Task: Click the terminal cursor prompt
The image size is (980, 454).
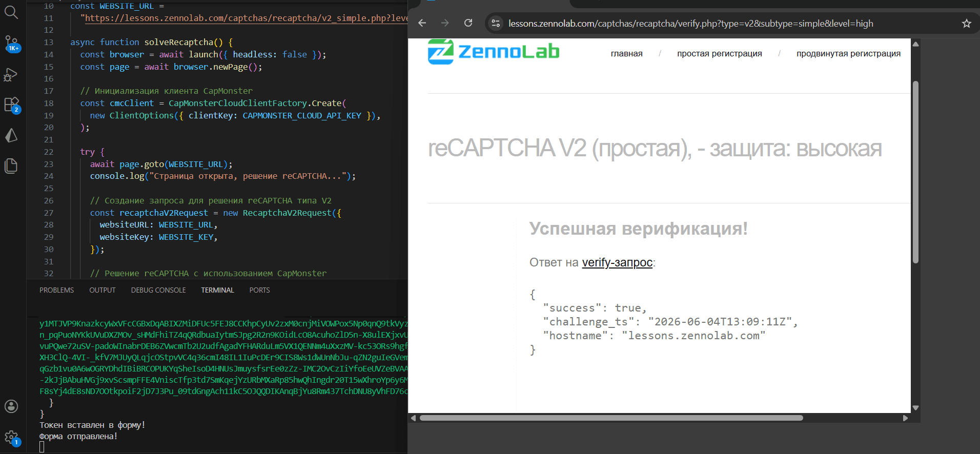Action: (42, 447)
